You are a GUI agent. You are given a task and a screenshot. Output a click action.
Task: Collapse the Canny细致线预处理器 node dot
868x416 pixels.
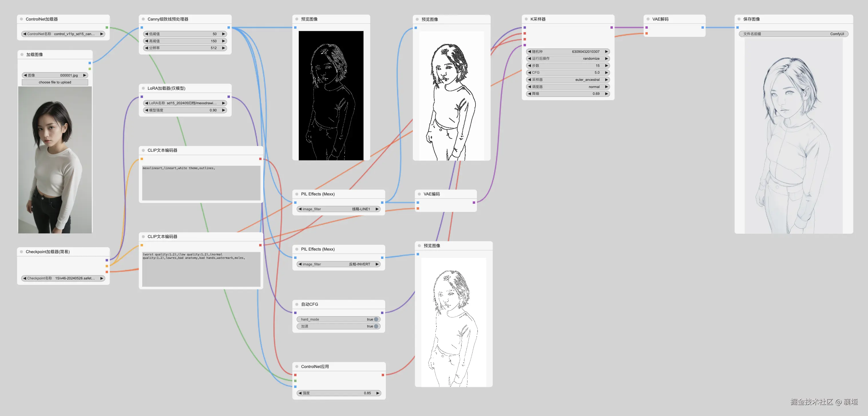(x=143, y=19)
